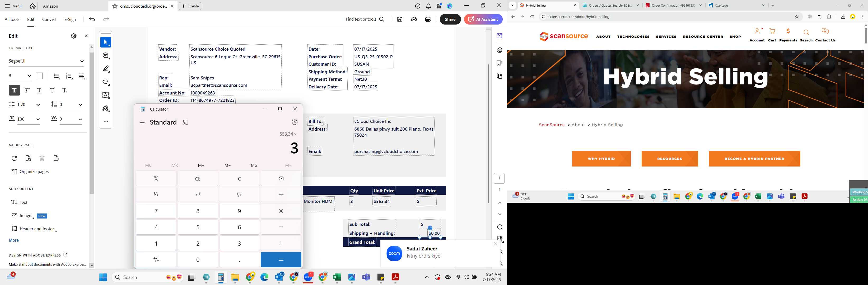Select the fill and sign pen tool
Viewport: 868px width, 285px height.
pos(106,108)
